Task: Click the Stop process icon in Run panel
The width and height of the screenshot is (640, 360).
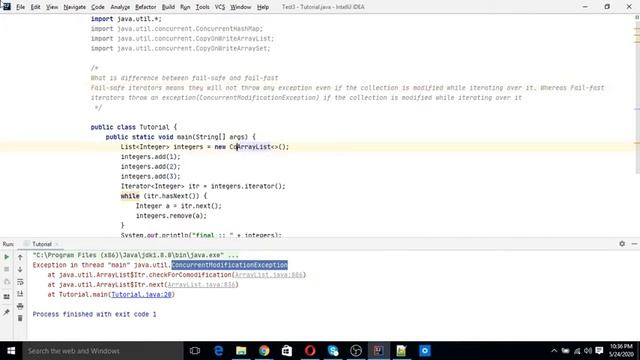Action: click(x=7, y=269)
